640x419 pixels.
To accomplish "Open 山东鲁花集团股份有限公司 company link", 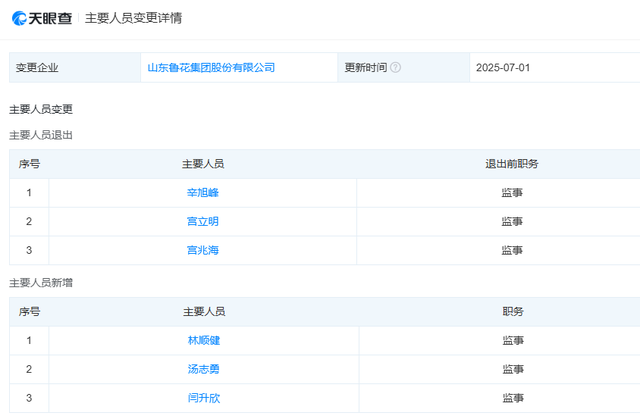I will [211, 68].
